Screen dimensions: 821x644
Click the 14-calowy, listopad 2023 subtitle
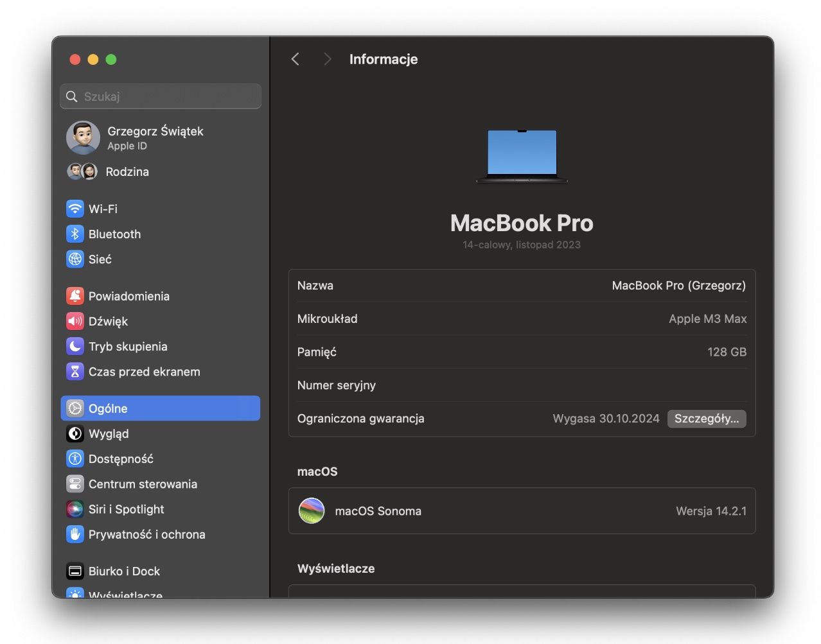pyautogui.click(x=522, y=245)
